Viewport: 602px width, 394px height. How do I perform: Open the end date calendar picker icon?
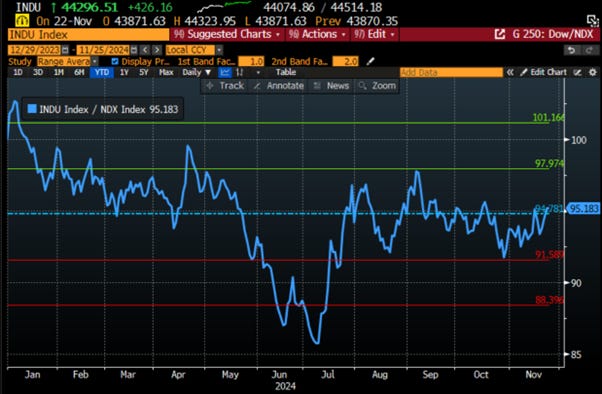coord(134,50)
